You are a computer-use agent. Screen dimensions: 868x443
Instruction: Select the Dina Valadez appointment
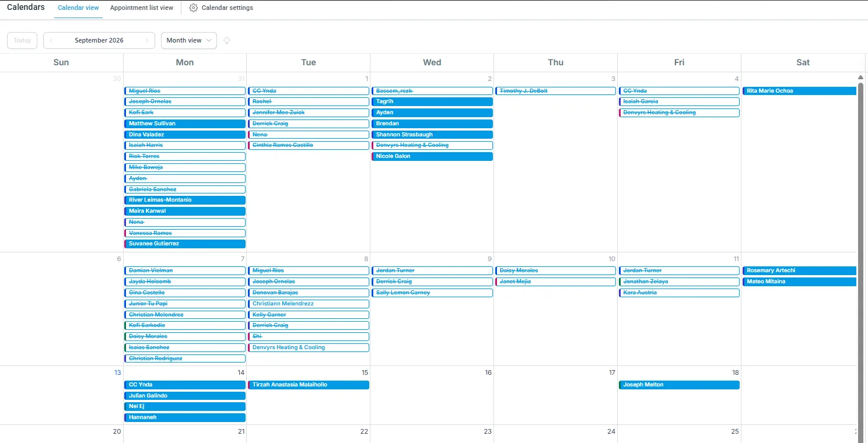click(185, 135)
